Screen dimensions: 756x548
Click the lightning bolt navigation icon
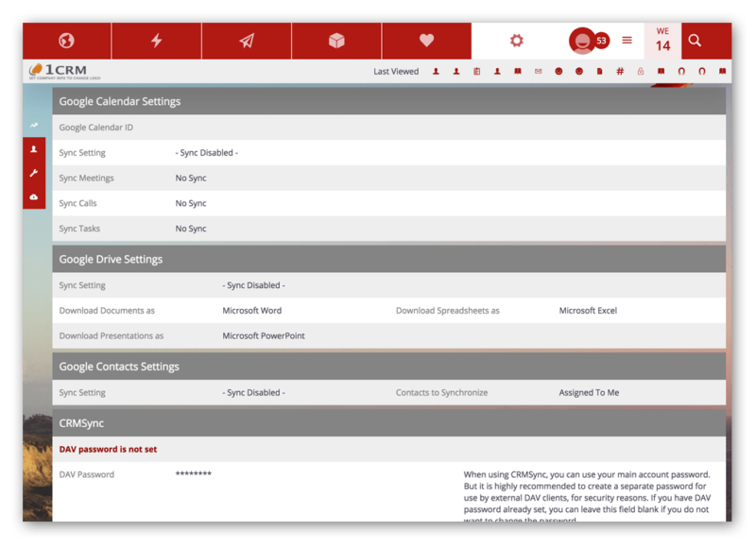[156, 41]
